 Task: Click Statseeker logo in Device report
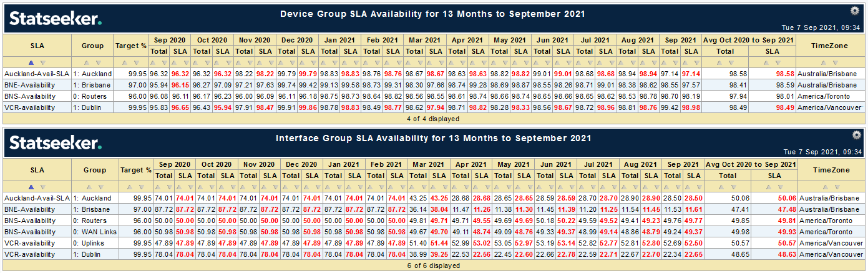pyautogui.click(x=55, y=19)
